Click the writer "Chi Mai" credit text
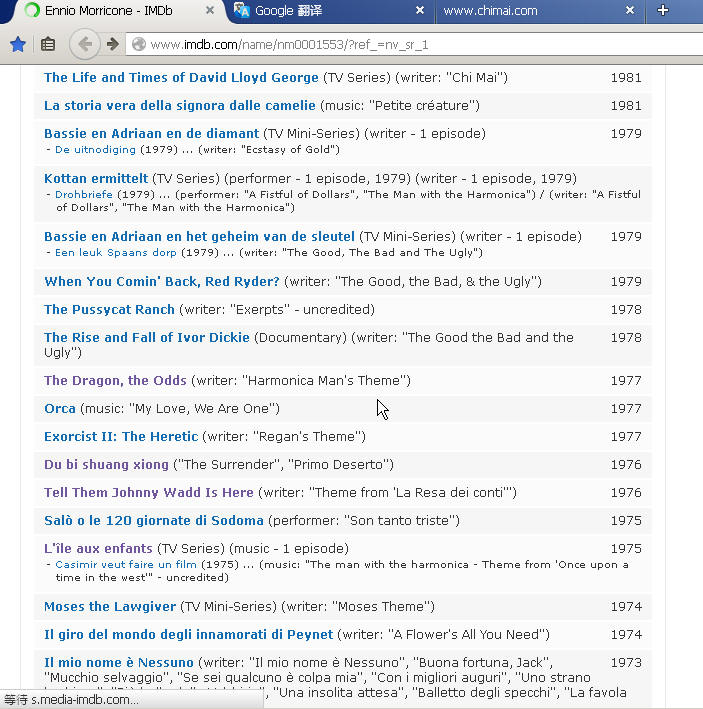Image resolution: width=703 pixels, height=709 pixels. point(452,77)
